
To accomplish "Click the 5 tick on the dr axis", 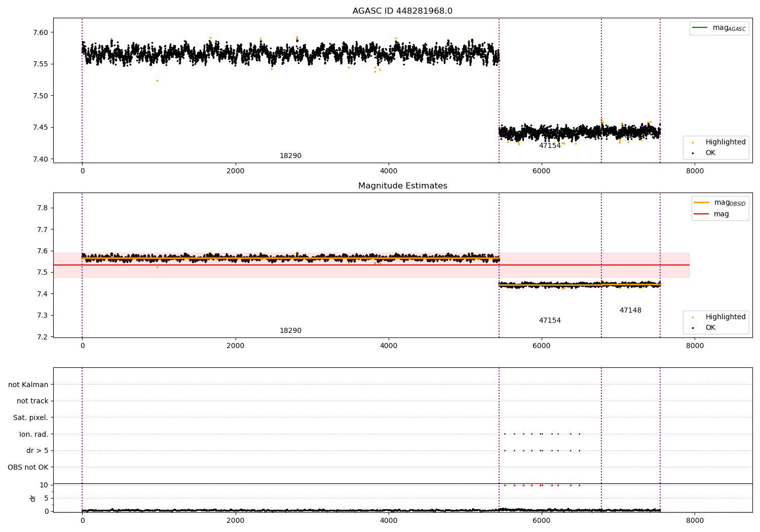I will tap(46, 498).
